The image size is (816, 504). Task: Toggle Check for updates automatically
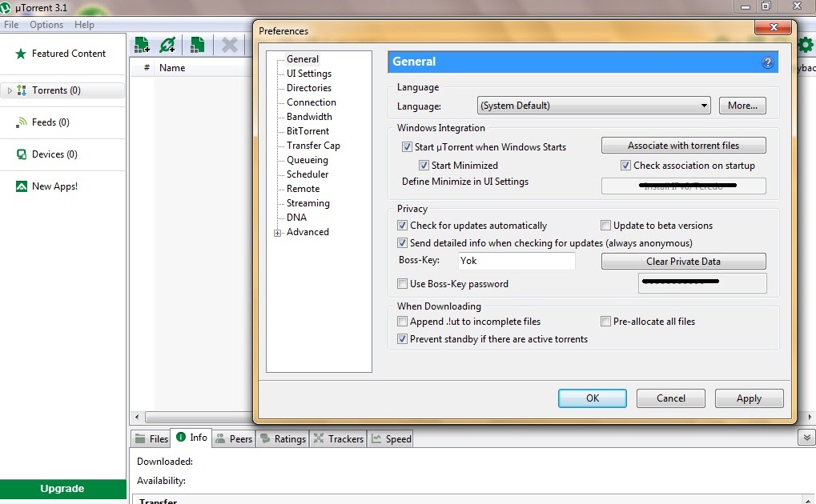402,226
